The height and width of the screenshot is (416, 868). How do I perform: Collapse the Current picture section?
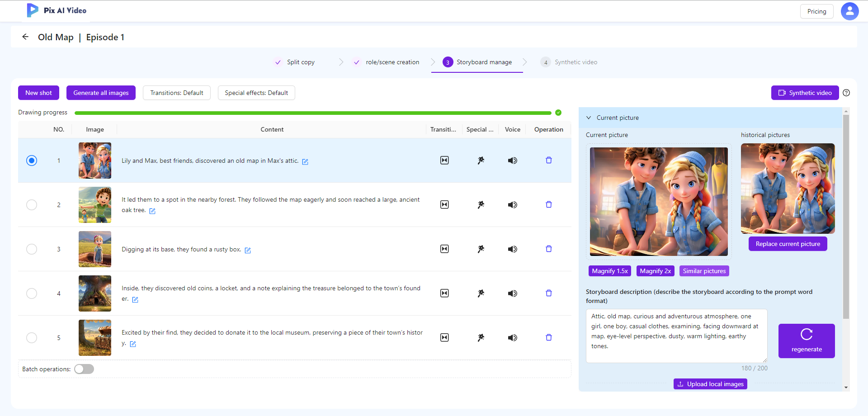pos(589,118)
